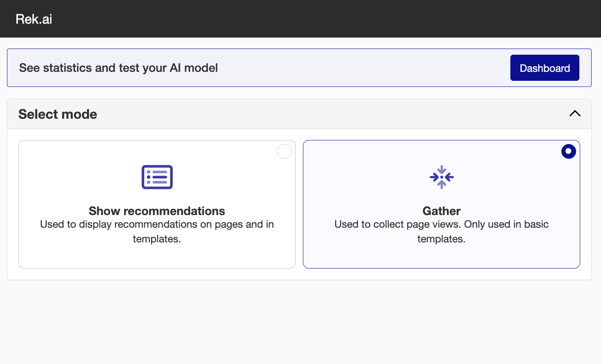Image resolution: width=601 pixels, height=364 pixels.
Task: Click the selected Gather radio button
Action: pos(568,151)
